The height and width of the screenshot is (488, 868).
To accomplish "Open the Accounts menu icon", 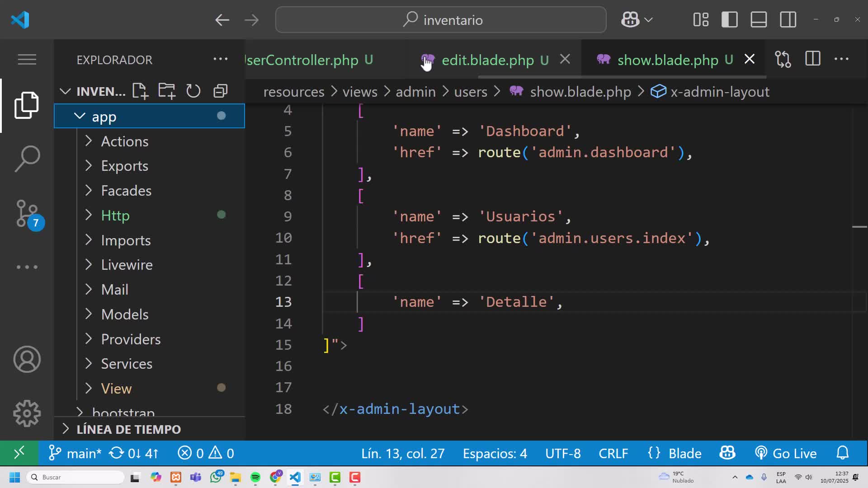I will tap(27, 359).
